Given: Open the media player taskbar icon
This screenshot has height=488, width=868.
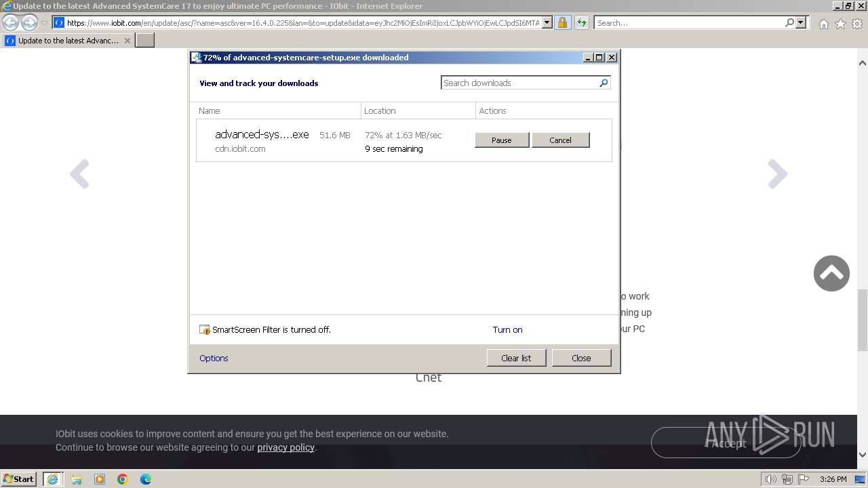Looking at the screenshot, I should tap(100, 479).
